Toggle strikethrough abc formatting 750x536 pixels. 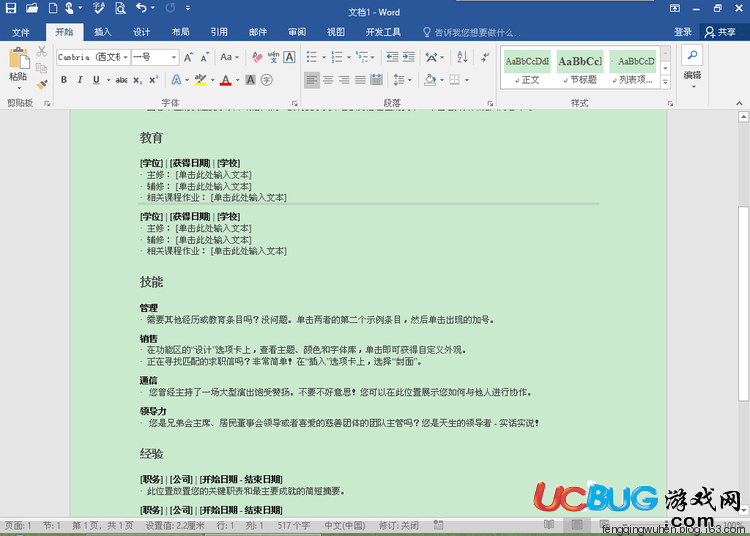coord(121,80)
